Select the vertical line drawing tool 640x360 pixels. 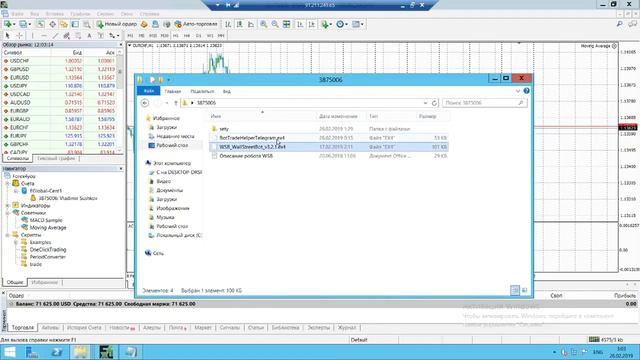(x=33, y=36)
